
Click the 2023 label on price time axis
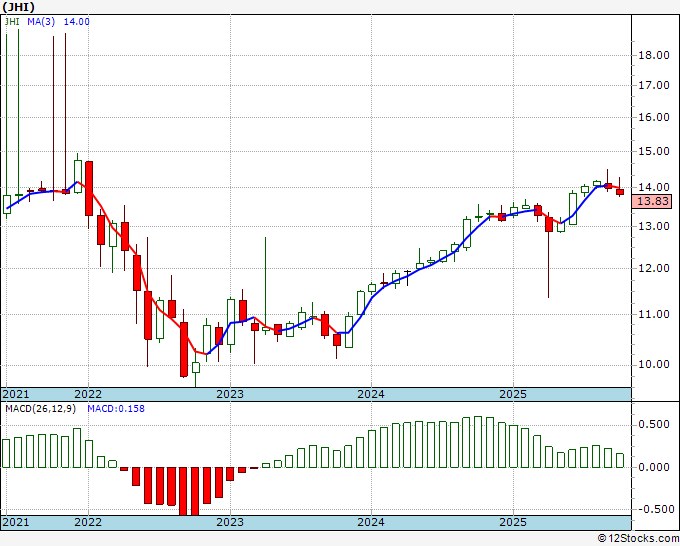(230, 394)
